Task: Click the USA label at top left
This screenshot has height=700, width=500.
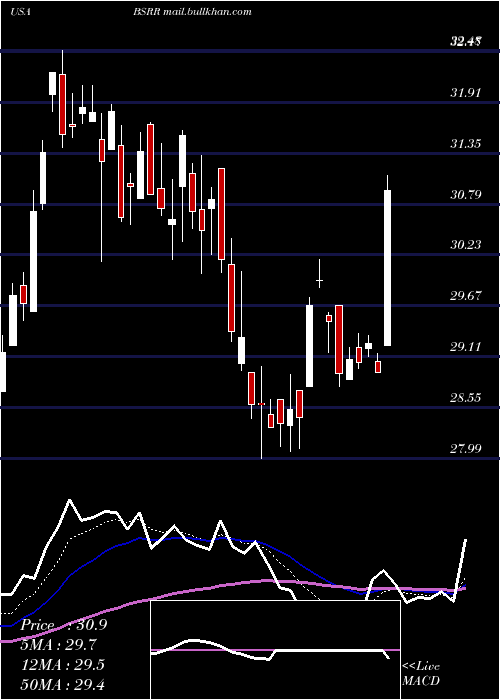Action: pyautogui.click(x=20, y=12)
